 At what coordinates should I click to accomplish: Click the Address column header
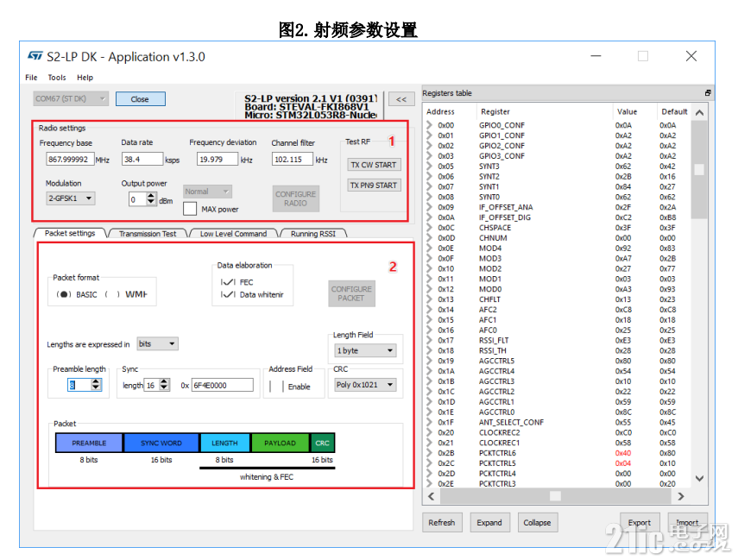point(440,112)
